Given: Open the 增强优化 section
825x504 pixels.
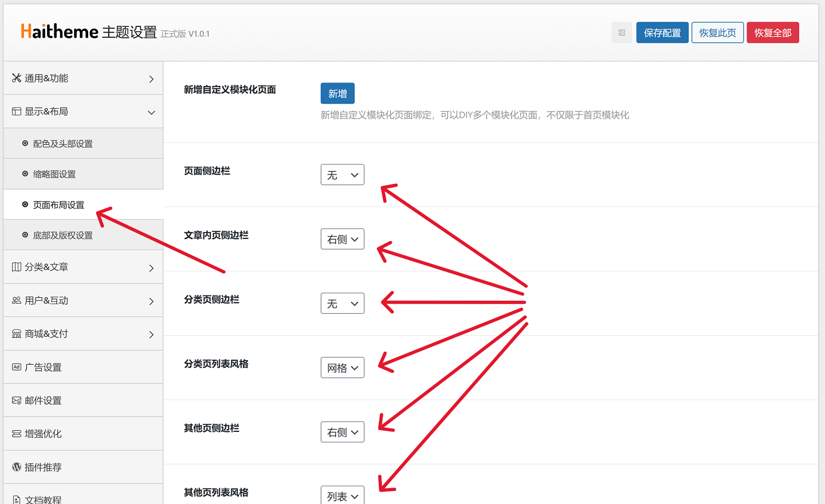Looking at the screenshot, I should tap(83, 434).
